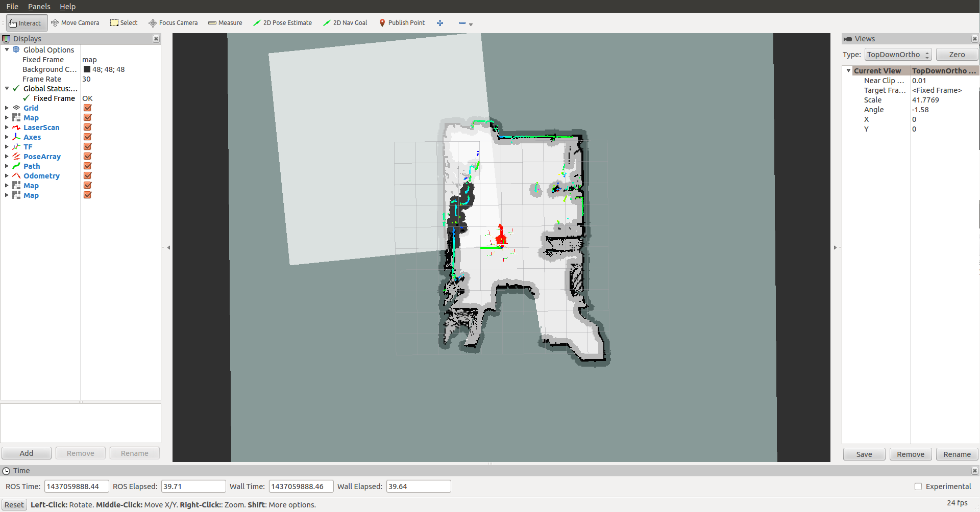Viewport: 980px width, 512px height.
Task: Select the Fixed Frame value map
Action: 89,60
